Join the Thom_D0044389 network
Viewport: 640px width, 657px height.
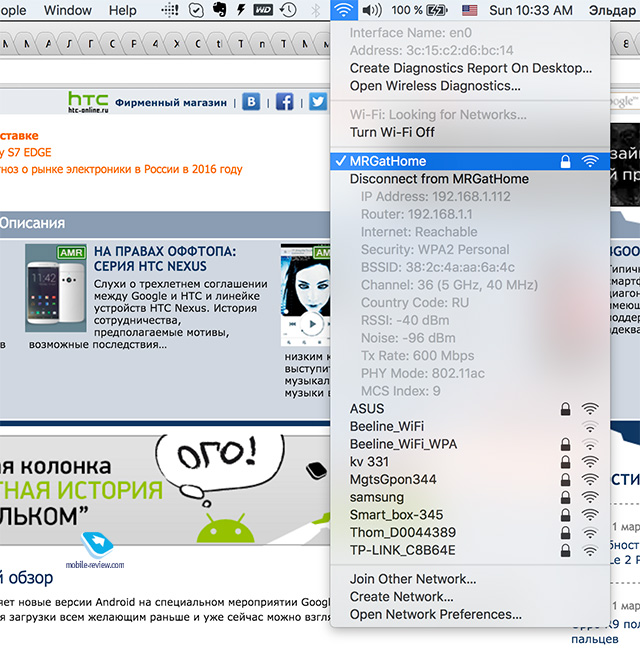tap(470, 533)
